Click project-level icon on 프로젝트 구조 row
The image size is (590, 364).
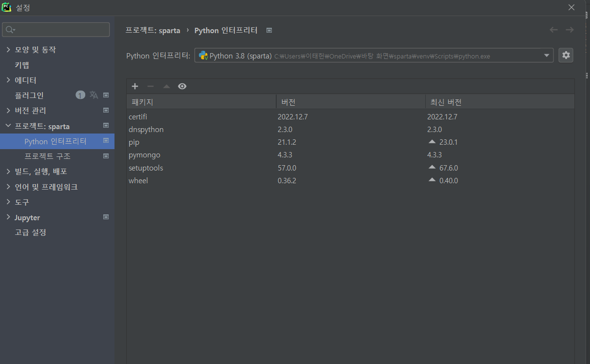[106, 156]
